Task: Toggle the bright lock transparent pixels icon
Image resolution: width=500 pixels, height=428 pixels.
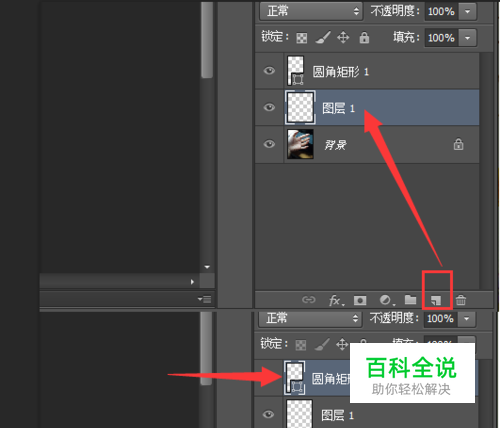Action: coord(302,38)
